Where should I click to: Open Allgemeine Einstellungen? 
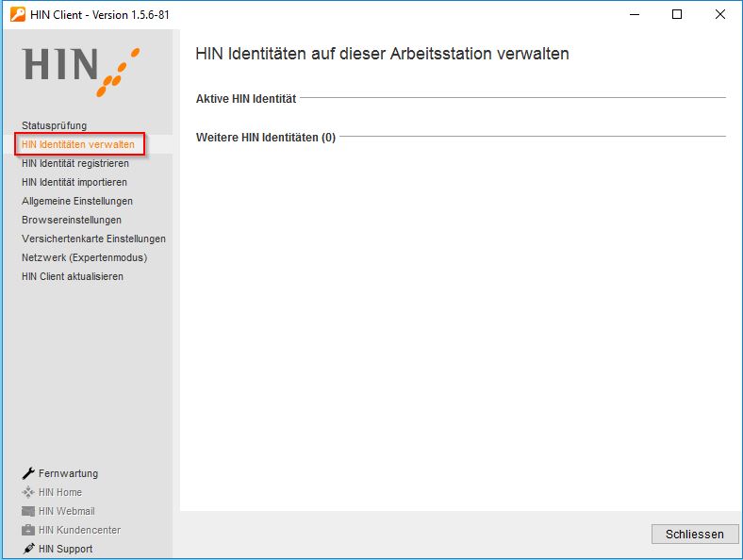[x=77, y=201]
